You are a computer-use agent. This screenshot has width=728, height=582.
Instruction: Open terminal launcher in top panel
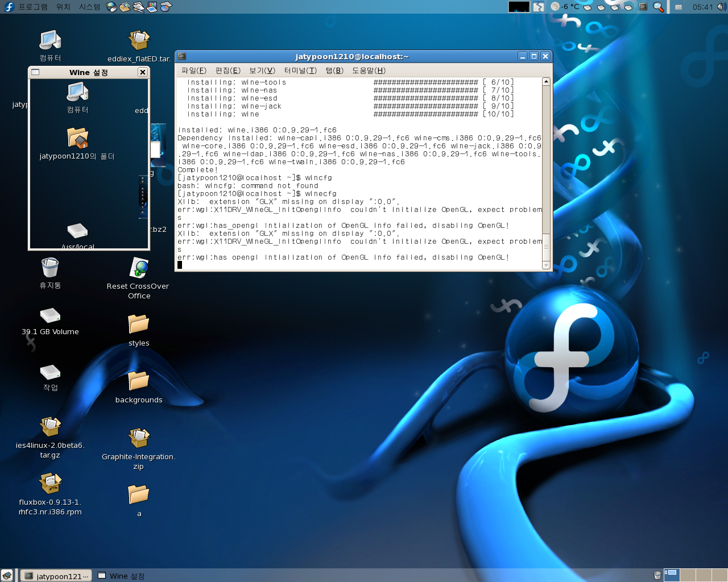pos(643,7)
